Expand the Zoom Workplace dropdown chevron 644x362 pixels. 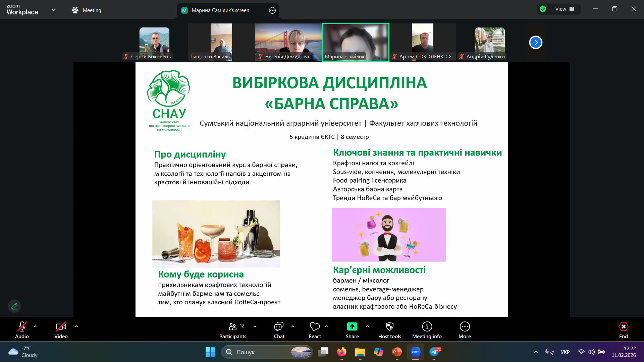(x=54, y=10)
